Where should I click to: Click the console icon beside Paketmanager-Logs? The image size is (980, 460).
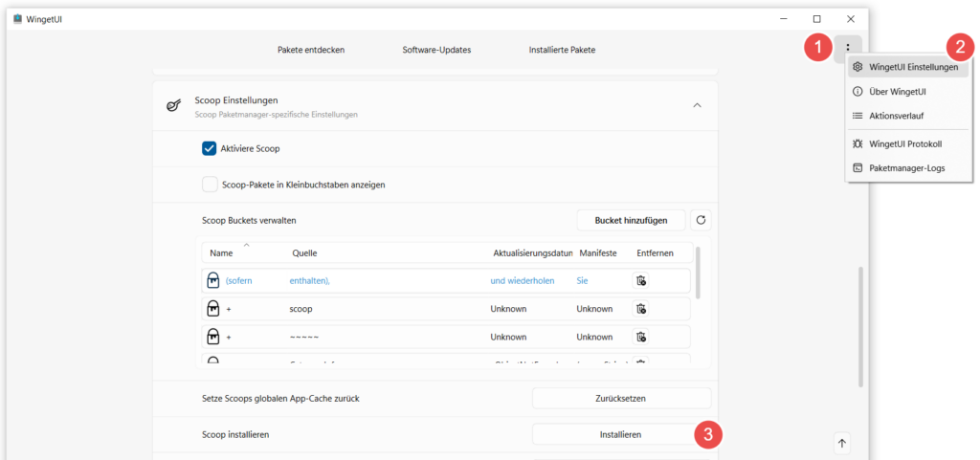(x=858, y=168)
